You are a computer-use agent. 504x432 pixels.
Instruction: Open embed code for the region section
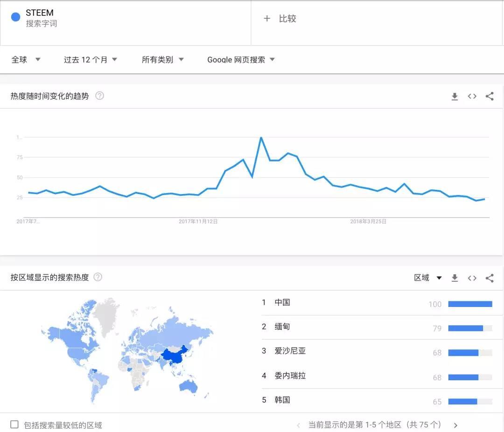[x=472, y=278]
